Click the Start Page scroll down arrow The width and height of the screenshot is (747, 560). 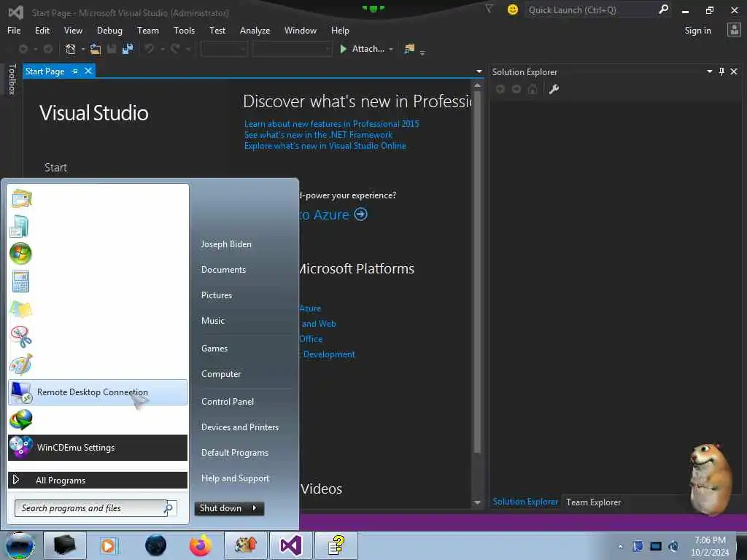(x=477, y=502)
